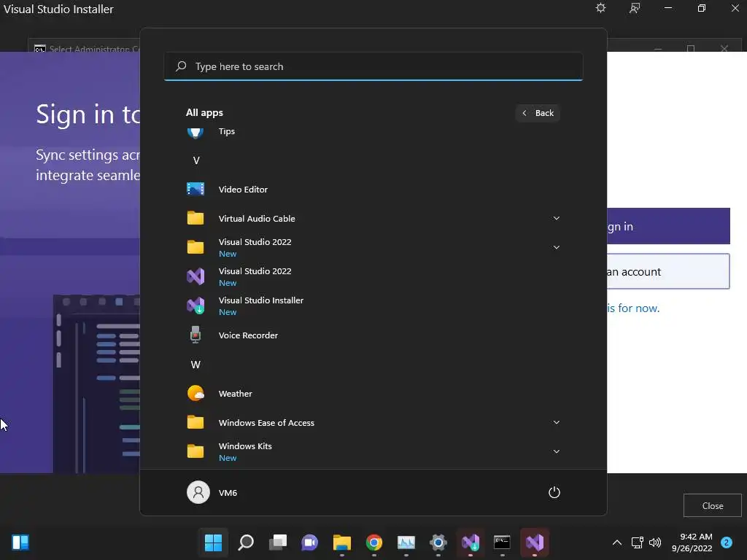Click the Windows Ease of Access folder icon

coord(196,422)
